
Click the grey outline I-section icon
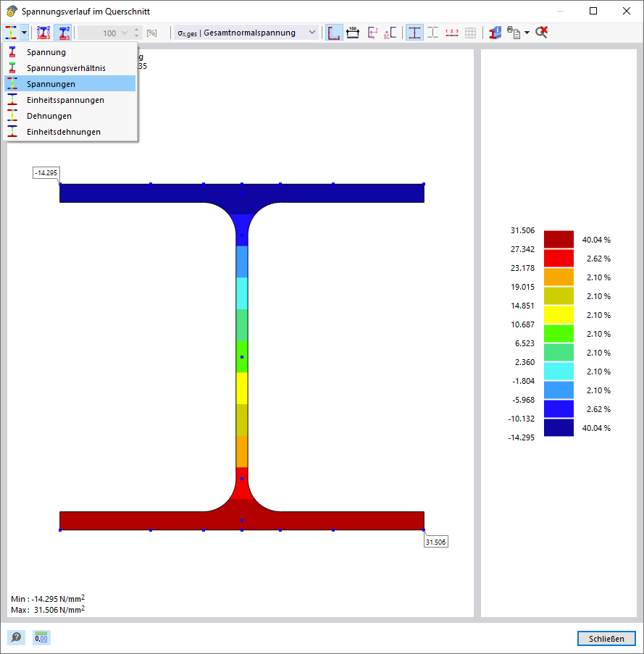coord(433,33)
